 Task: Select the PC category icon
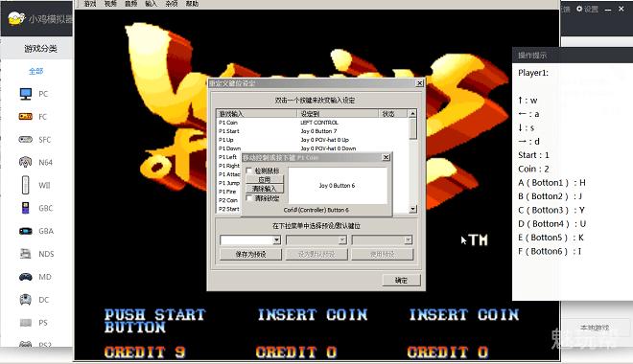point(26,94)
